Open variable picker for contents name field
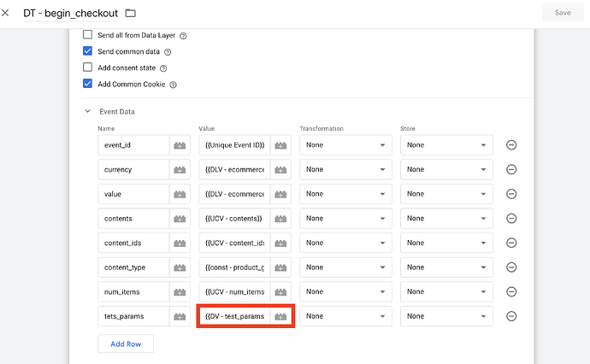Screen dimensions: 590x364 (180, 219)
